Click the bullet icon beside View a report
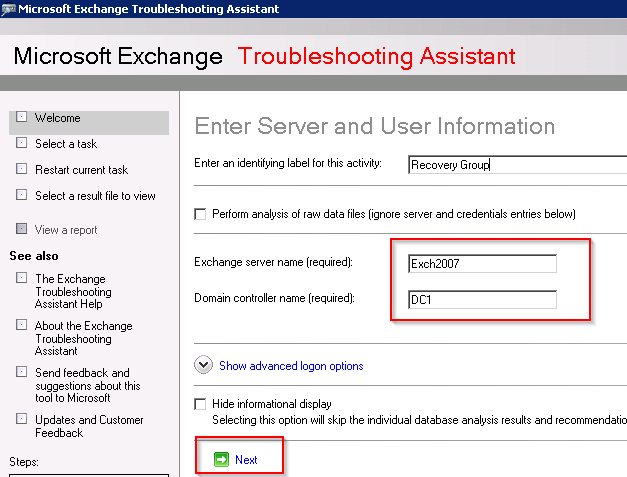The height and width of the screenshot is (477, 627). pos(21,229)
